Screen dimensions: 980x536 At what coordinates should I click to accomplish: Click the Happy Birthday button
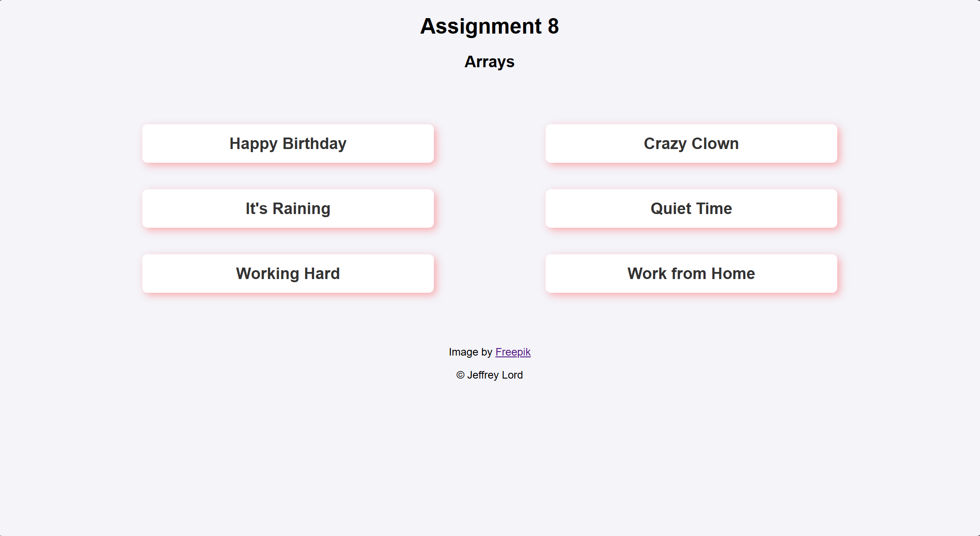tap(288, 143)
